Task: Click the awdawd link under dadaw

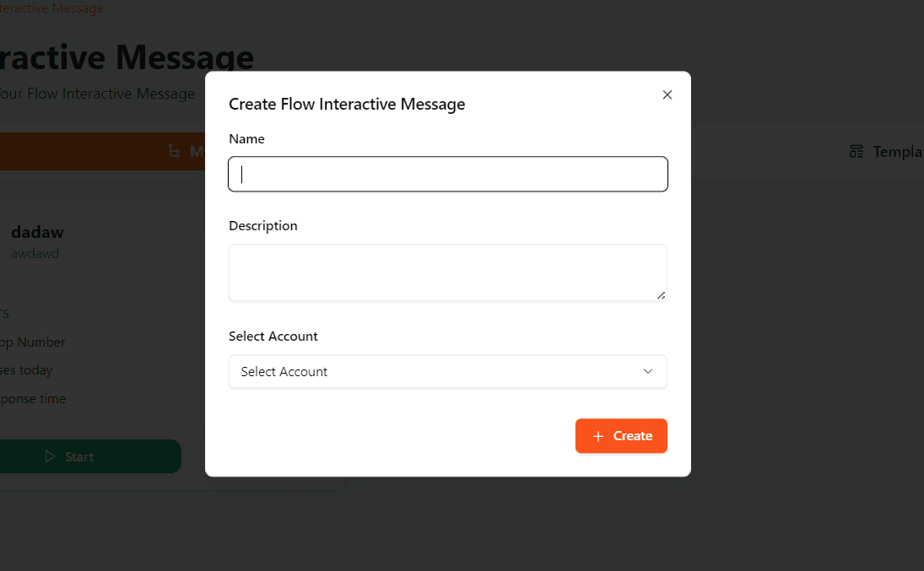Action: point(35,253)
